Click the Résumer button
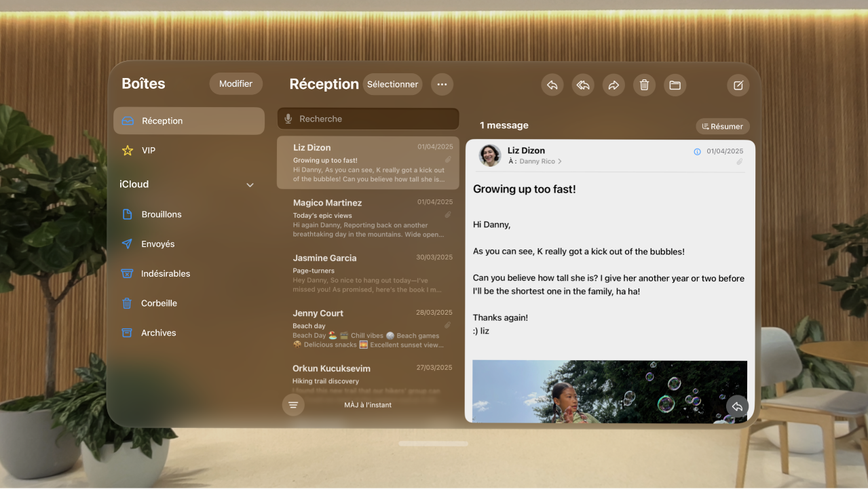Image resolution: width=868 pixels, height=489 pixels. (x=723, y=126)
